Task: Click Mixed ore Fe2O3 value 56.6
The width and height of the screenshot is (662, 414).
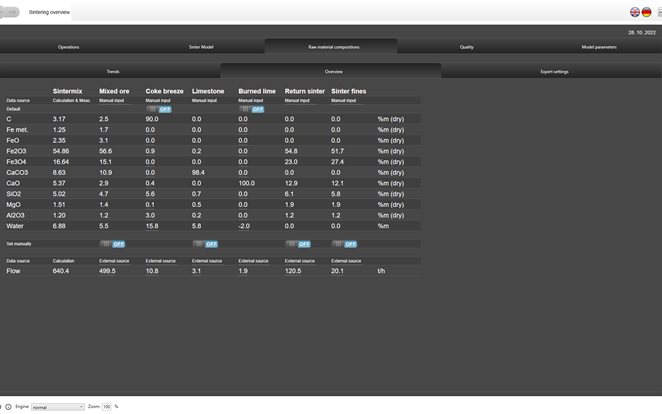Action: point(105,151)
